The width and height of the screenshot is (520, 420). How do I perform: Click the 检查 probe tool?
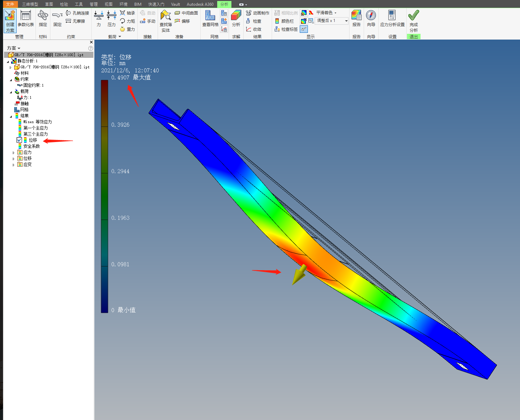[254, 21]
